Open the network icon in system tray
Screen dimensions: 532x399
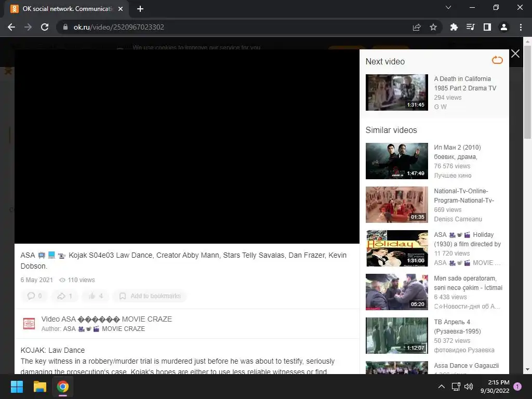[456, 387]
